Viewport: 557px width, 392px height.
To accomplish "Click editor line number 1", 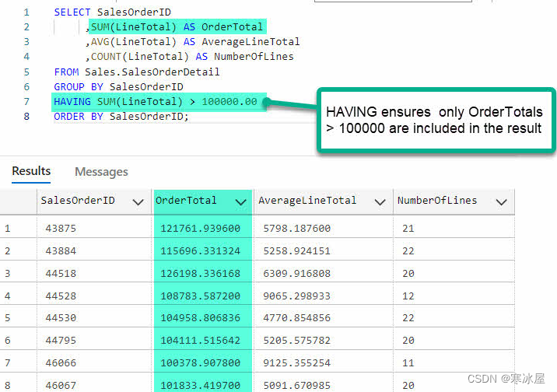I will pyautogui.click(x=26, y=12).
